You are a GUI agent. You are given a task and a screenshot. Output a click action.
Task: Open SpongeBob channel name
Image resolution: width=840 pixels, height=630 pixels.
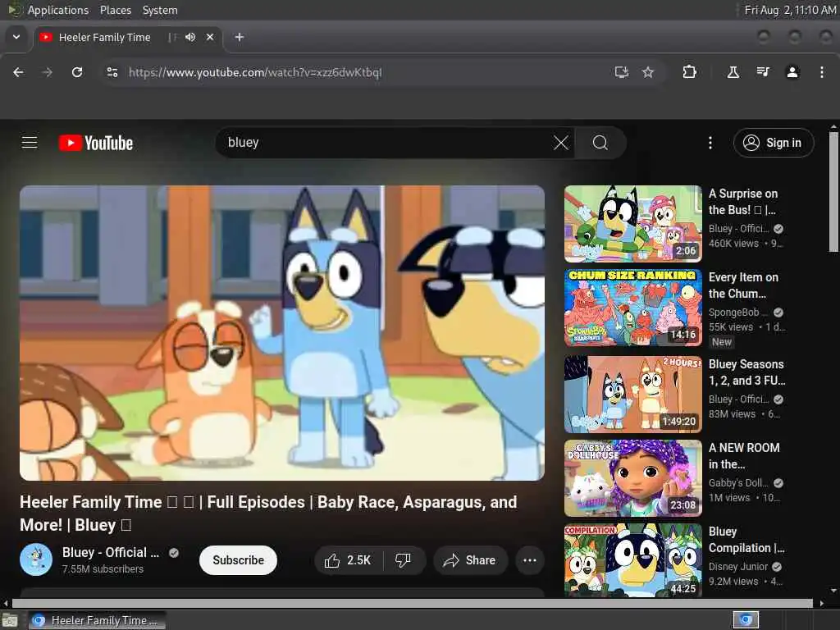pyautogui.click(x=737, y=312)
